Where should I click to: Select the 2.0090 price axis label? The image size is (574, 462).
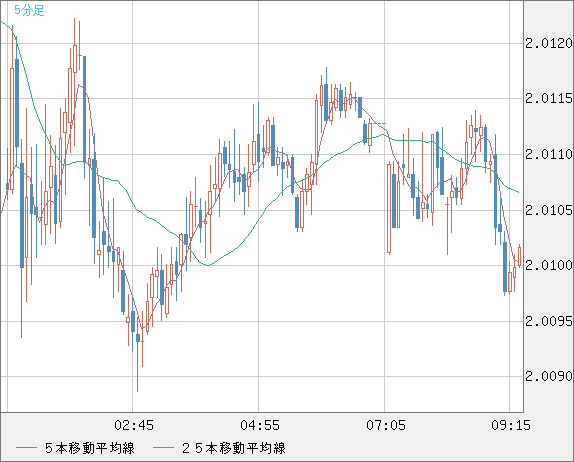tap(549, 376)
